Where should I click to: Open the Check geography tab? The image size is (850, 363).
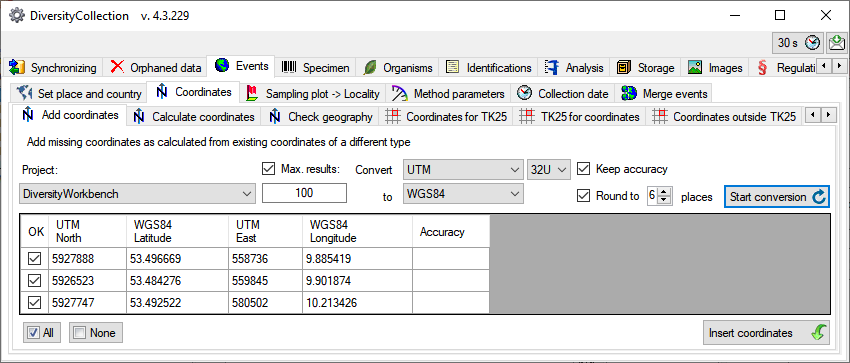point(321,116)
